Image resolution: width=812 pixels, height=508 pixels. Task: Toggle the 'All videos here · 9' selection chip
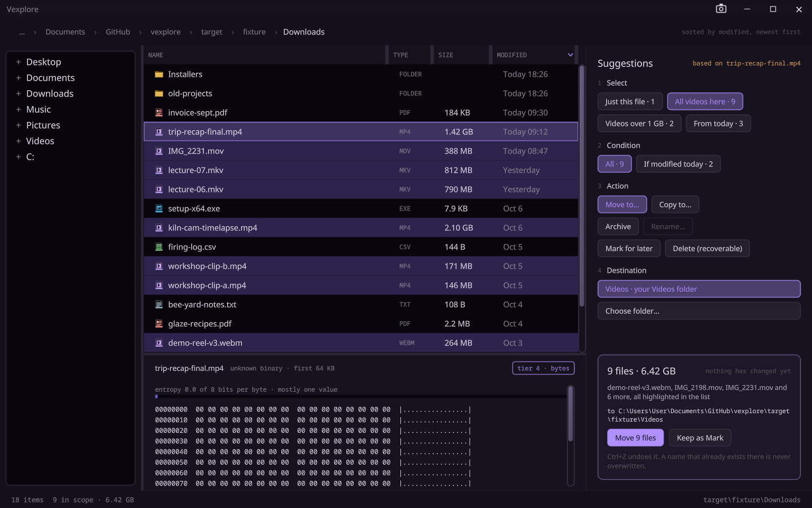(705, 102)
